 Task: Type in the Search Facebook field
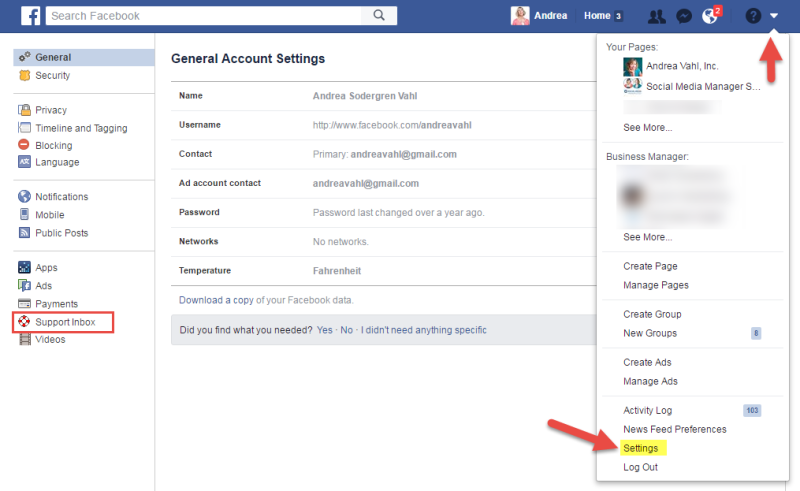pos(205,16)
